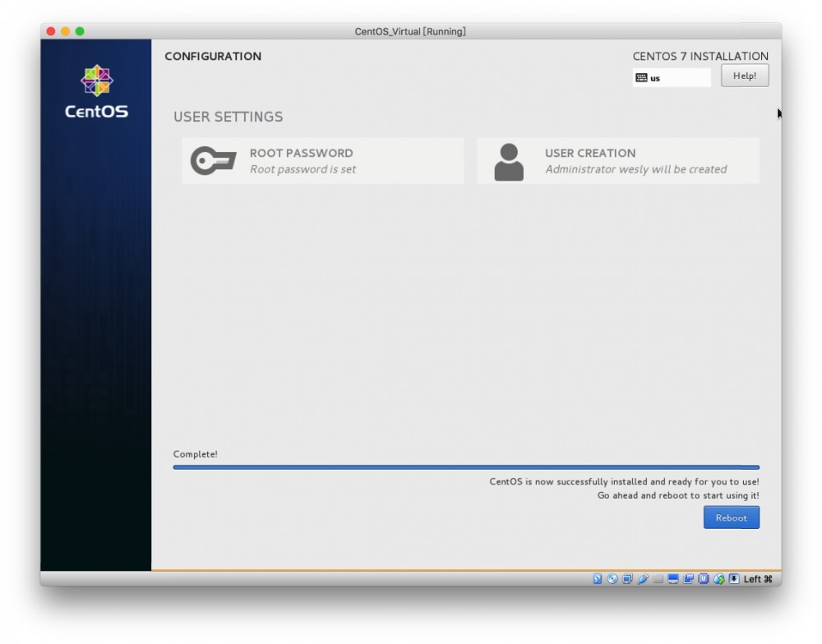The height and width of the screenshot is (644, 822).
Task: Open the Help! button
Action: 745,76
